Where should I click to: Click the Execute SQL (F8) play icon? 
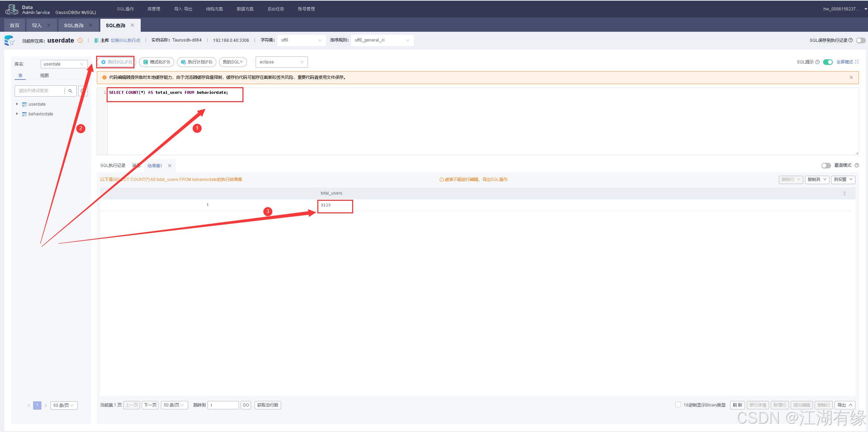pos(103,62)
